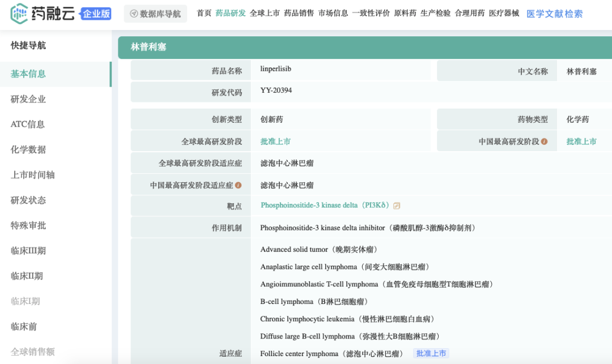Viewport: 612px width, 364px height.
Task: Click 批准上市 tag beside Follicle center lymphoma
Action: click(x=431, y=353)
